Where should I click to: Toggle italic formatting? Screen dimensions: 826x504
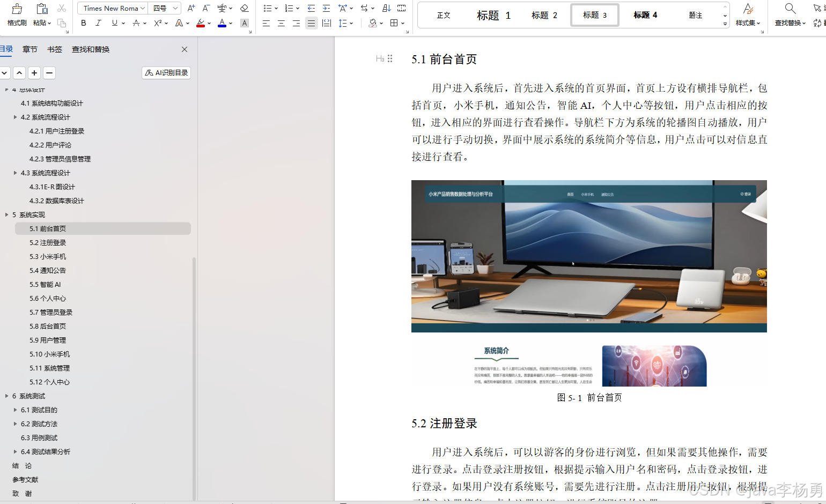pos(98,23)
